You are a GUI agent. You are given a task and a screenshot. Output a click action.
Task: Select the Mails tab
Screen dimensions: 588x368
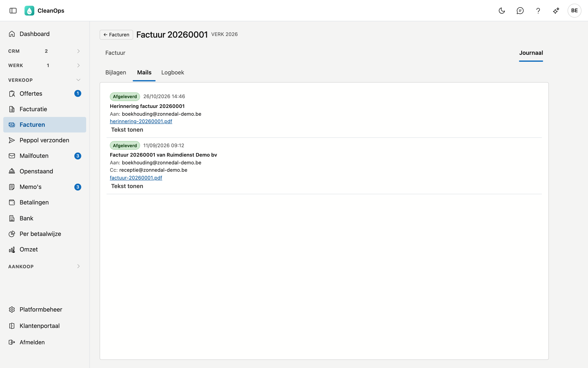144,73
